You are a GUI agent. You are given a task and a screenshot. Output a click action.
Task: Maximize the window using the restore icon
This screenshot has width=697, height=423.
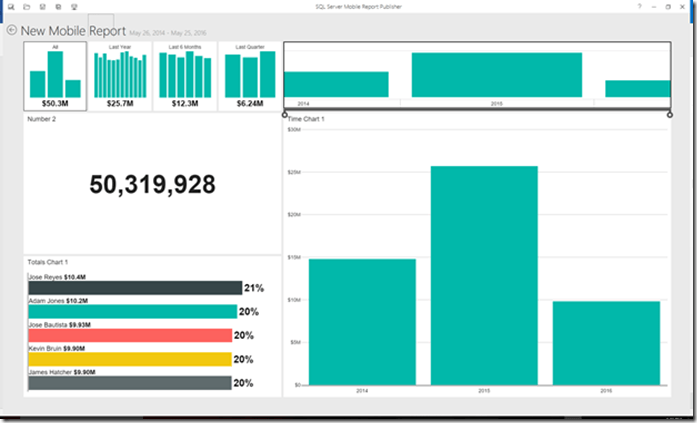click(x=667, y=7)
